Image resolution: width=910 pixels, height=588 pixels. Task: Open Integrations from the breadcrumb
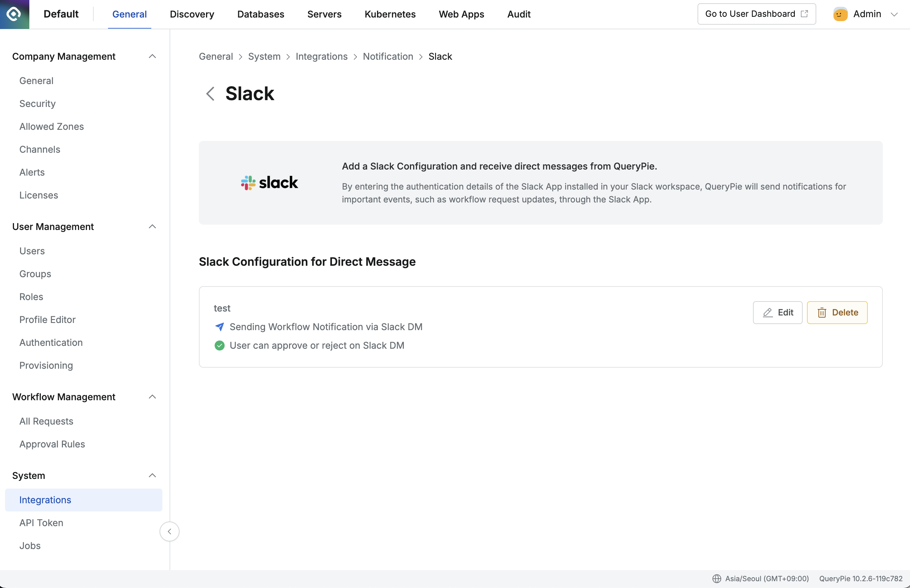point(321,56)
